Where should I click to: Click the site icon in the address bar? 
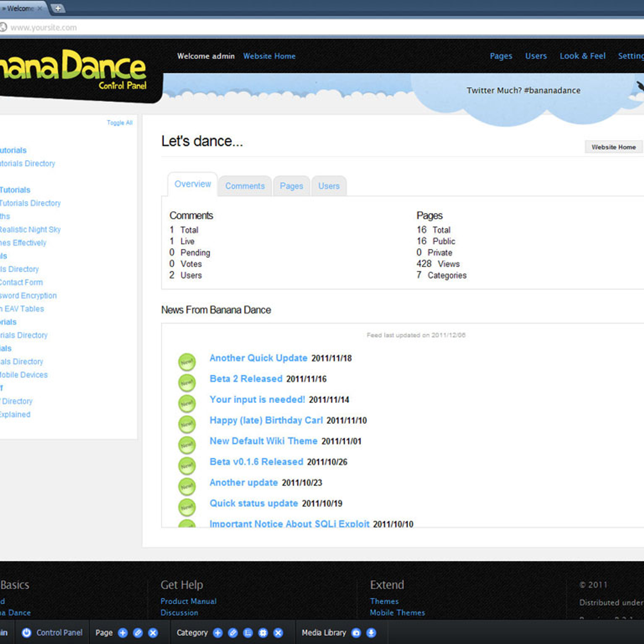click(3, 27)
